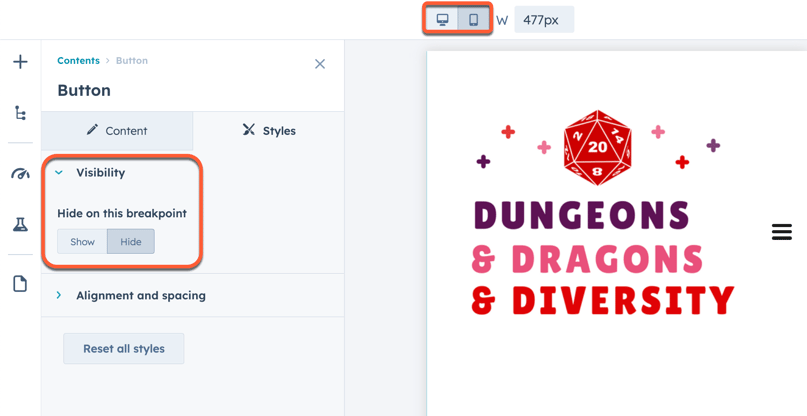The height and width of the screenshot is (416, 807).
Task: Click the Button breadcrumb item
Action: pyautogui.click(x=132, y=60)
